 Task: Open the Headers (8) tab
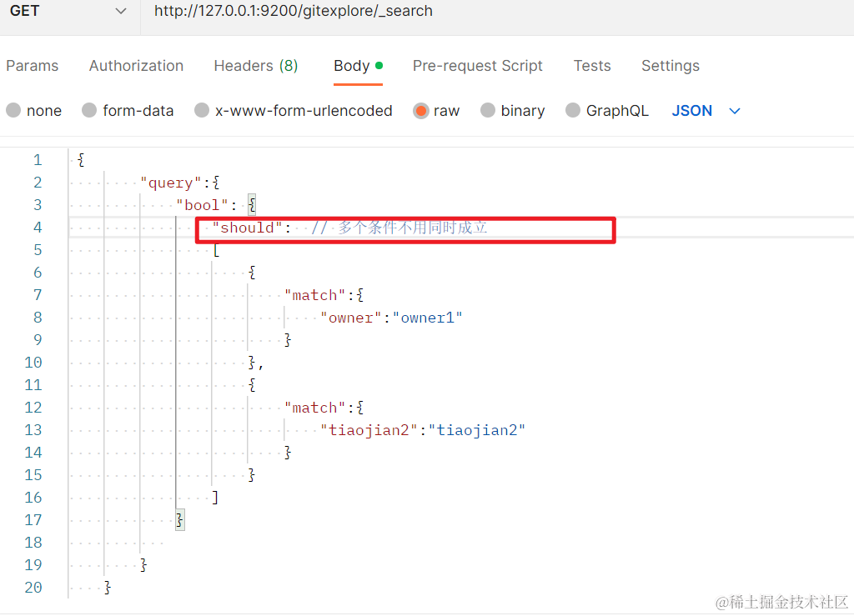coord(256,66)
